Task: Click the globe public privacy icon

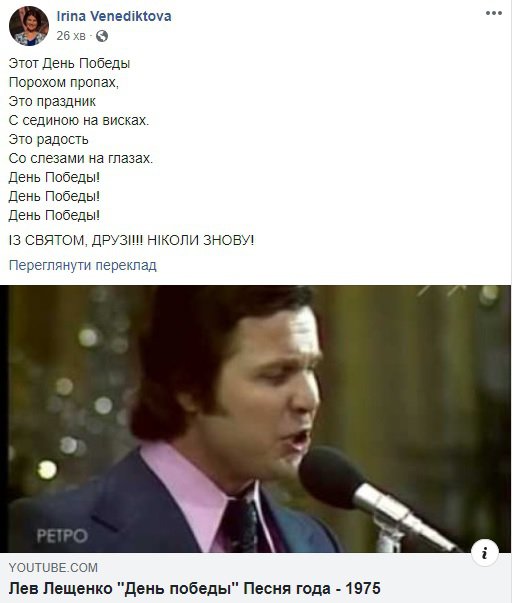Action: click(x=102, y=36)
